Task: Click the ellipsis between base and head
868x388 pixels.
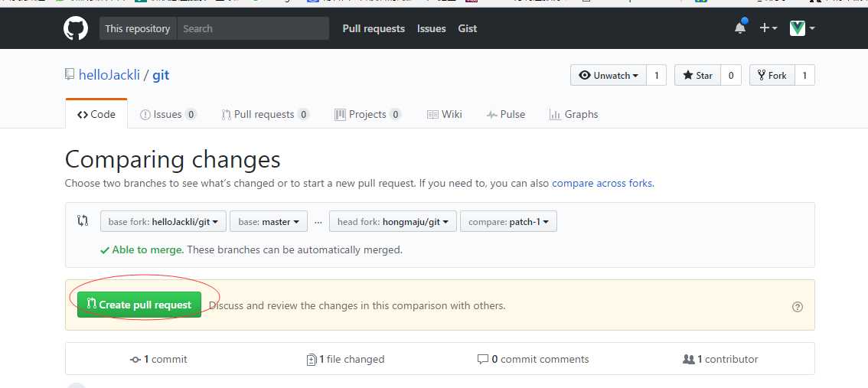Action: (318, 222)
